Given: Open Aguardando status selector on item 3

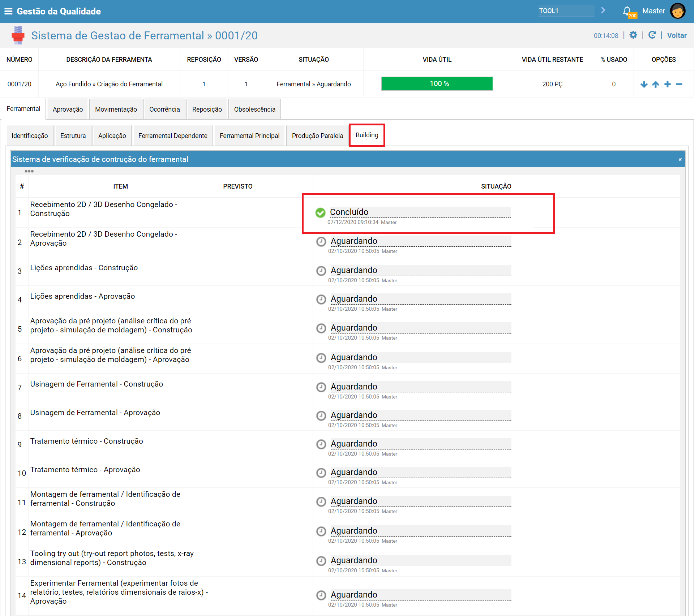Looking at the screenshot, I should pyautogui.click(x=421, y=271).
